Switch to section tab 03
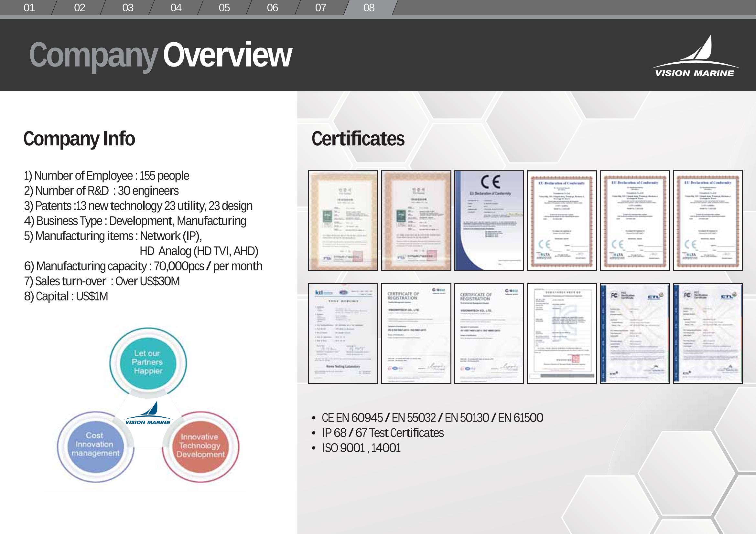Image resolution: width=756 pixels, height=534 pixels. tap(128, 7)
